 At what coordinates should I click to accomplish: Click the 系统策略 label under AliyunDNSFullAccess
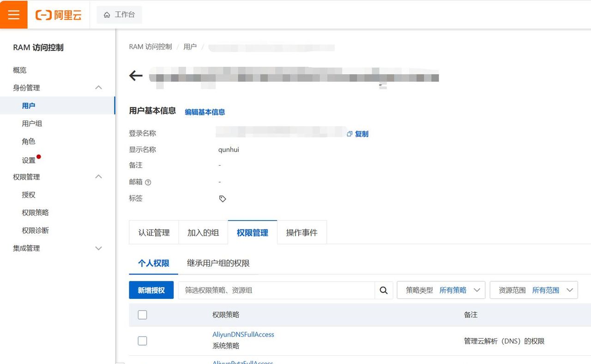tap(226, 346)
